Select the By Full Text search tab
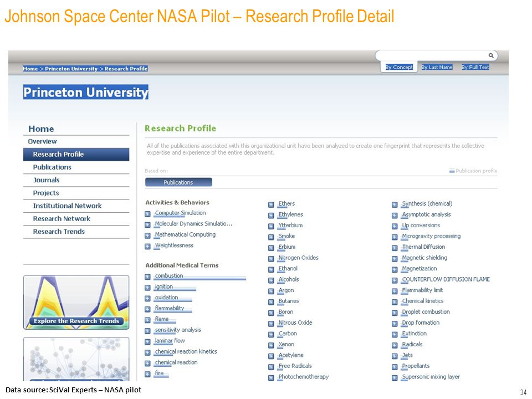Viewport: 532px width, 399px height. 475,67
